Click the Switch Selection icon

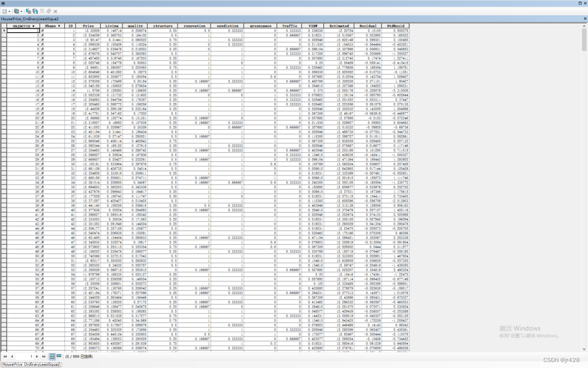point(35,11)
